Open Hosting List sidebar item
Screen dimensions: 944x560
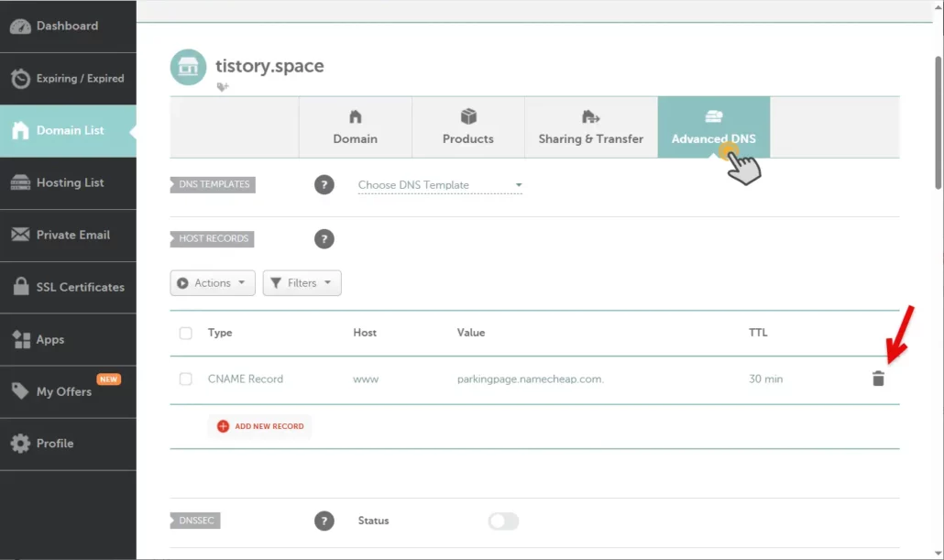(68, 183)
